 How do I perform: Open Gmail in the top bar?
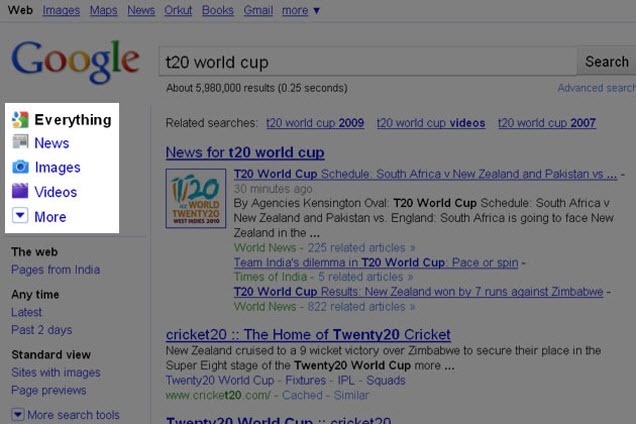click(258, 10)
